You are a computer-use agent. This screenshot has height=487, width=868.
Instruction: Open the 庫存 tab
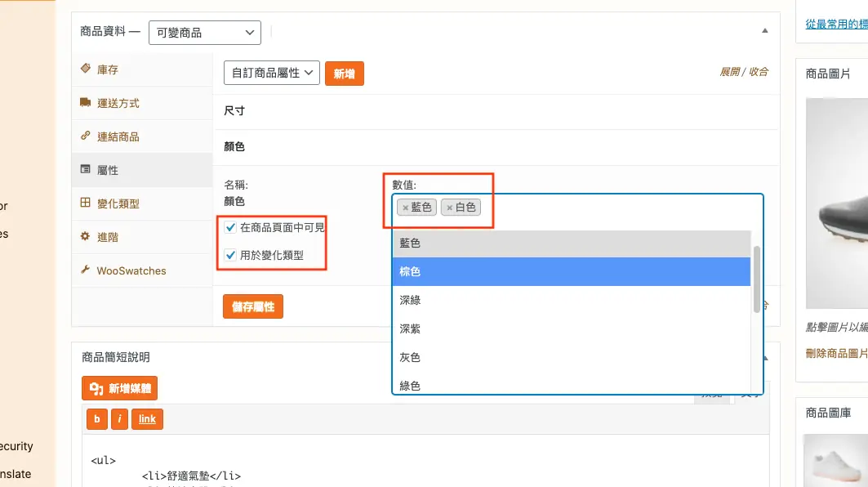(x=142, y=69)
